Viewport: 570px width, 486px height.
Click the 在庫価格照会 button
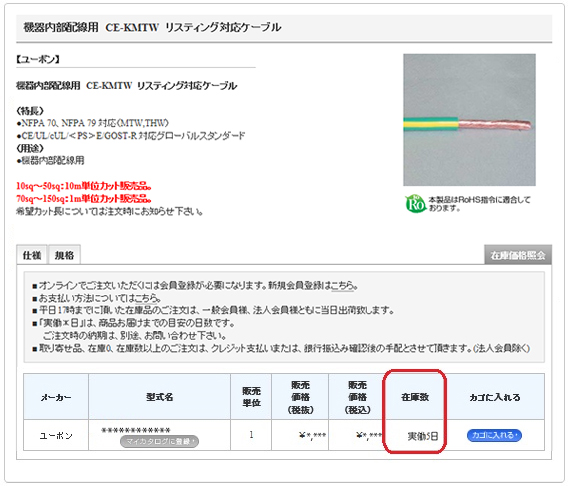[518, 255]
